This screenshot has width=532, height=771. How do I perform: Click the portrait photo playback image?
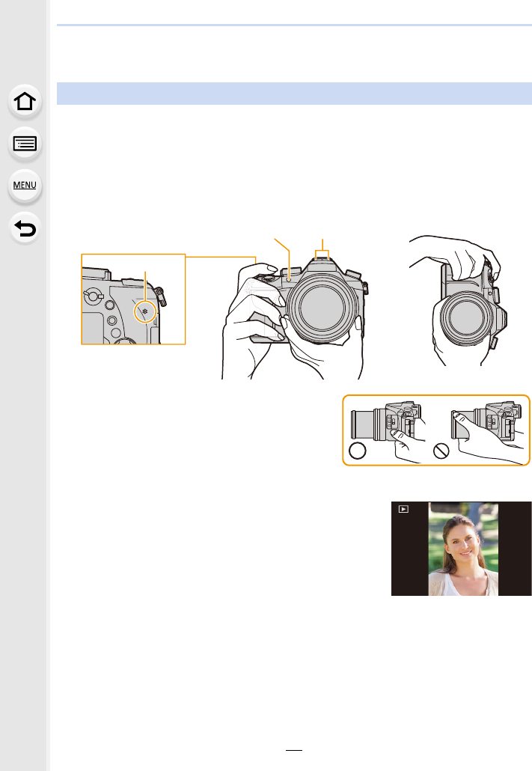[x=461, y=548]
